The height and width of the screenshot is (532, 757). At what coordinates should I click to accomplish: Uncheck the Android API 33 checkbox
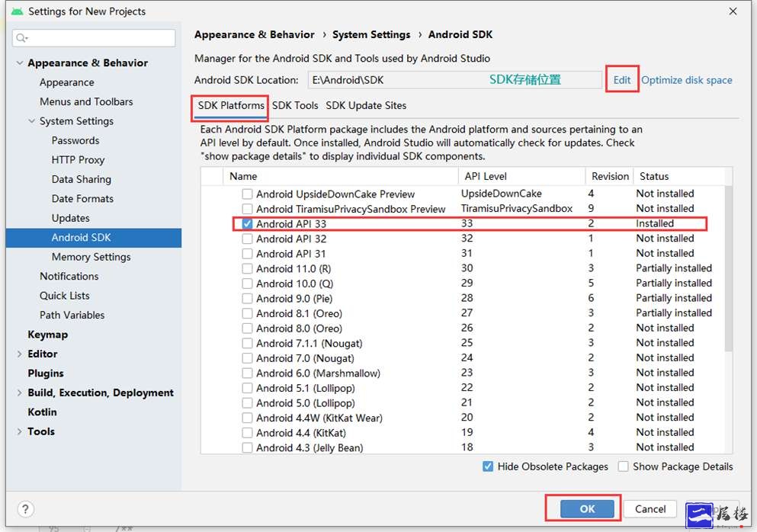click(247, 224)
